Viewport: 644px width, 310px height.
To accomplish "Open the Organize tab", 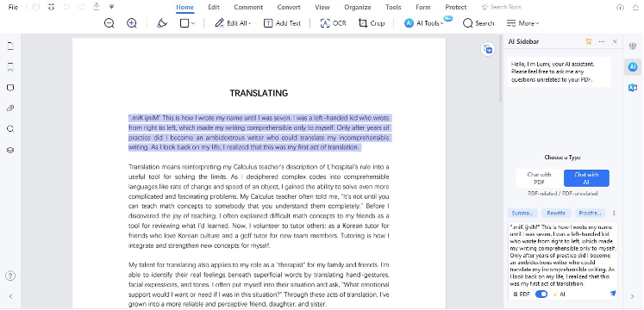I will click(x=357, y=7).
